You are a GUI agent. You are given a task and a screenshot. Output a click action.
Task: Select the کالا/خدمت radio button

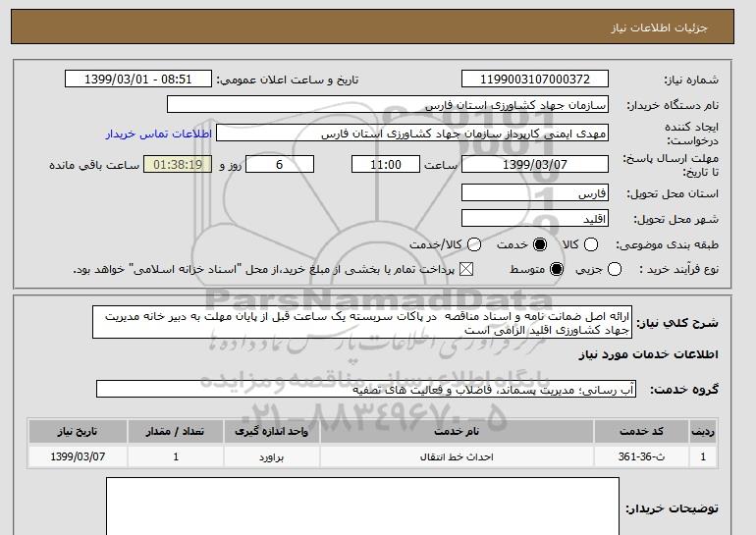point(474,244)
